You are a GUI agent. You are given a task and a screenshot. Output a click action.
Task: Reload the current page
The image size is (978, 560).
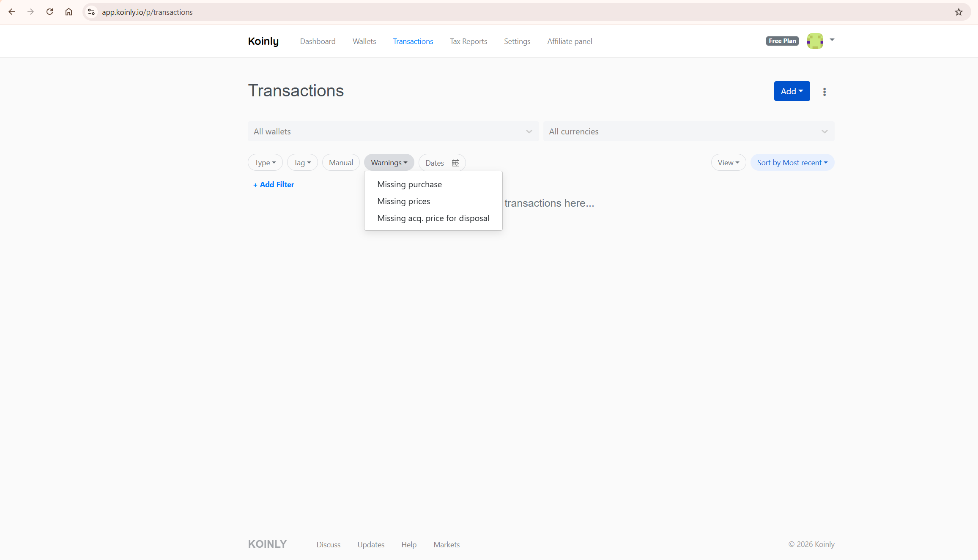point(49,12)
